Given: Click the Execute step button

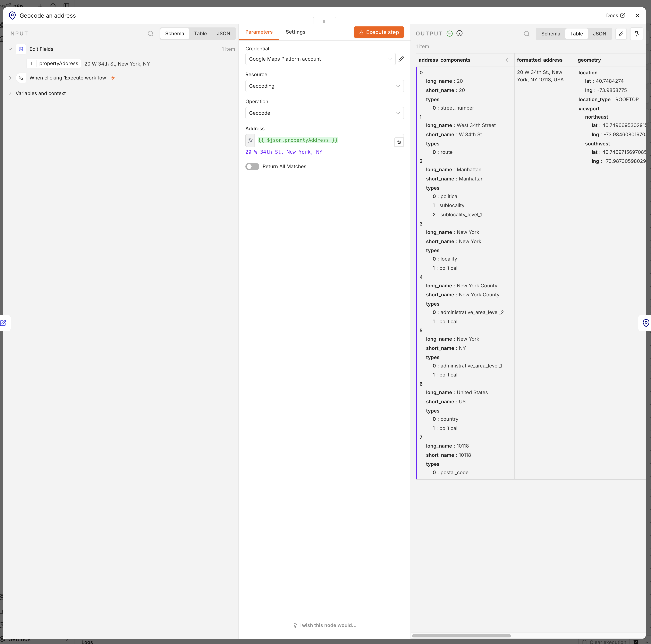Looking at the screenshot, I should tap(379, 32).
